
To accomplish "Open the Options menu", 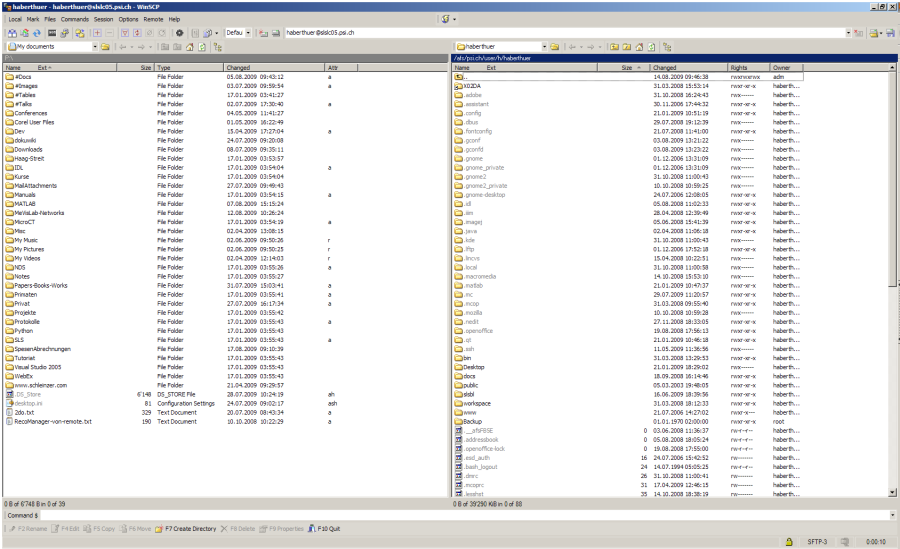I will coord(129,19).
